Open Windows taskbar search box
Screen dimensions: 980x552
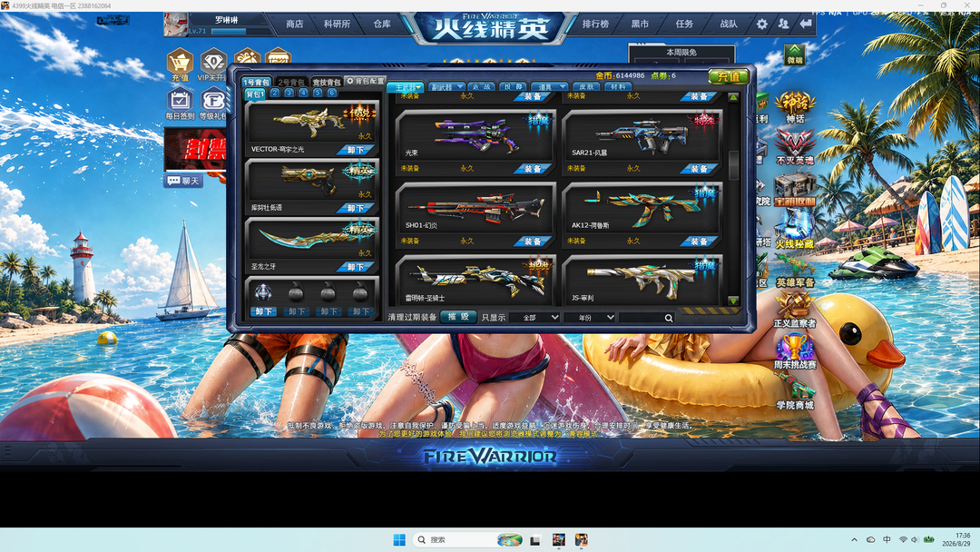tap(467, 539)
